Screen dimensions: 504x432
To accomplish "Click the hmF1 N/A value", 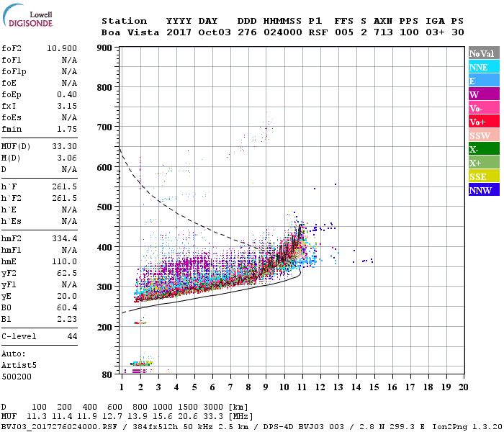I will click(x=69, y=250).
